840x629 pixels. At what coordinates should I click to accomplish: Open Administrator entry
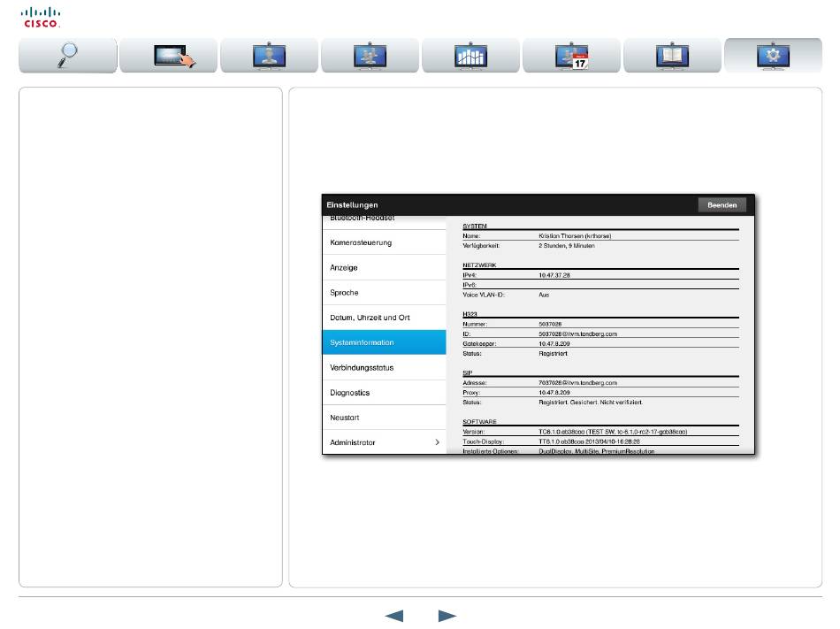(384, 442)
